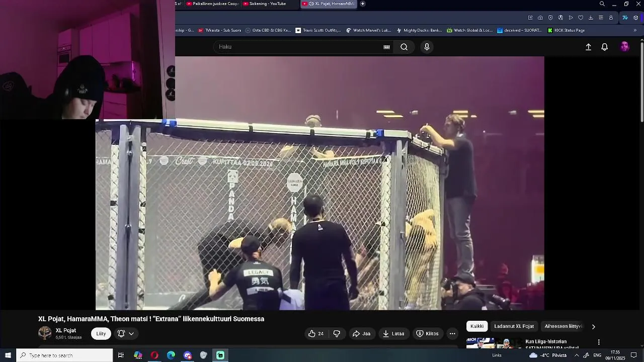Open the Mighty Ducks bookmark

tap(419, 30)
